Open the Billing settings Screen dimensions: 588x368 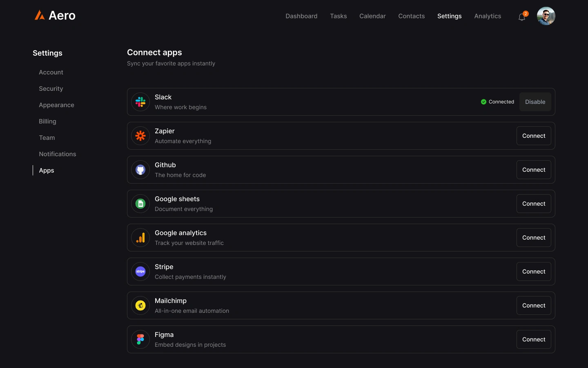coord(47,121)
